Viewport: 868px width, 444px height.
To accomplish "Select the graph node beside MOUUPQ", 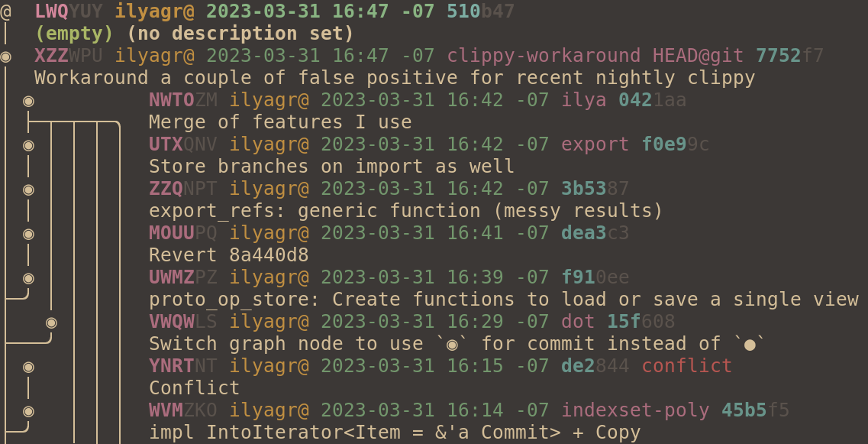I will 28,234.
